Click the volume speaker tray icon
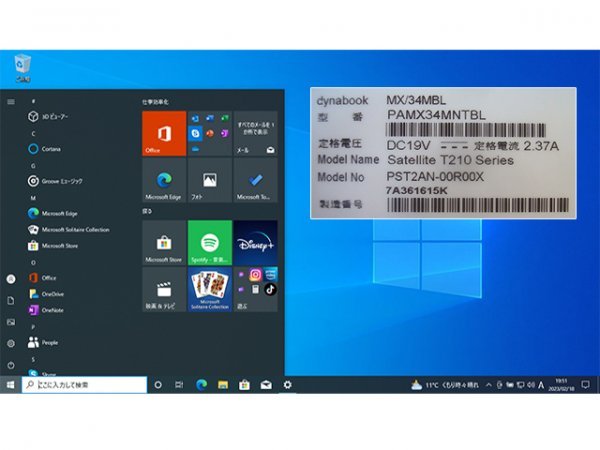Viewport: 600px width, 450px height. click(x=531, y=385)
